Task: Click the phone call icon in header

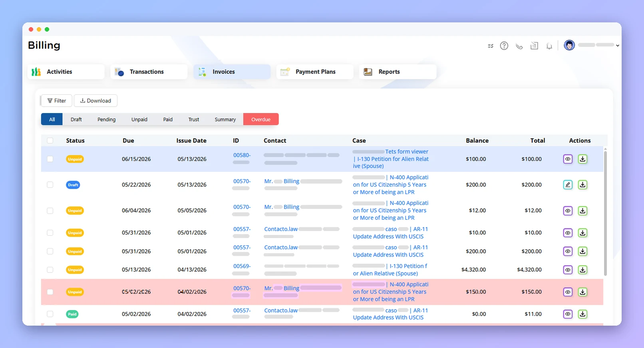Action: 519,46
